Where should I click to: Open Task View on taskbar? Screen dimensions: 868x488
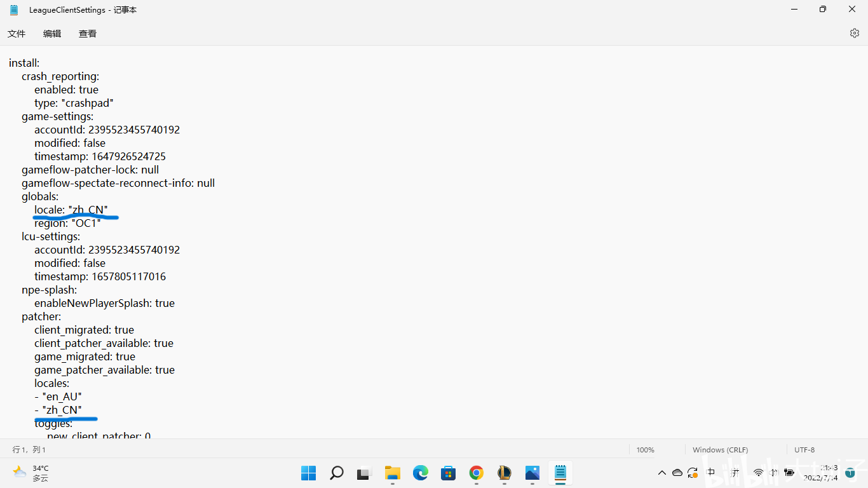[363, 473]
